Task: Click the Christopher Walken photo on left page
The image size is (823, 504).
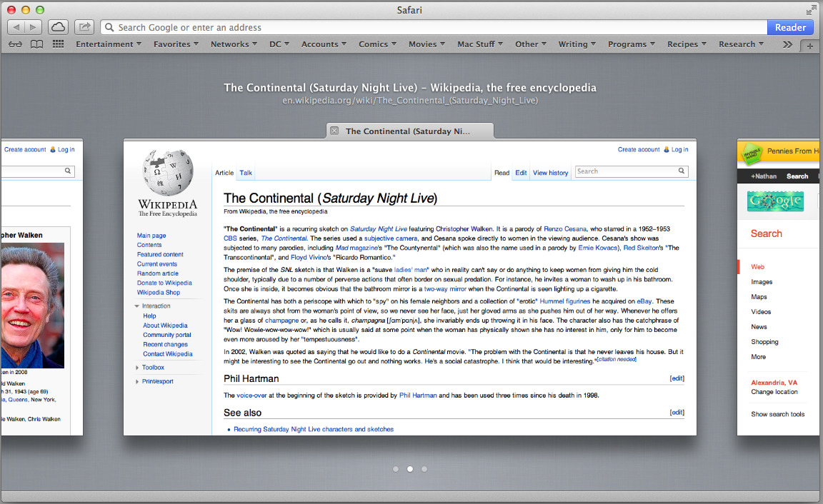Action: point(32,305)
